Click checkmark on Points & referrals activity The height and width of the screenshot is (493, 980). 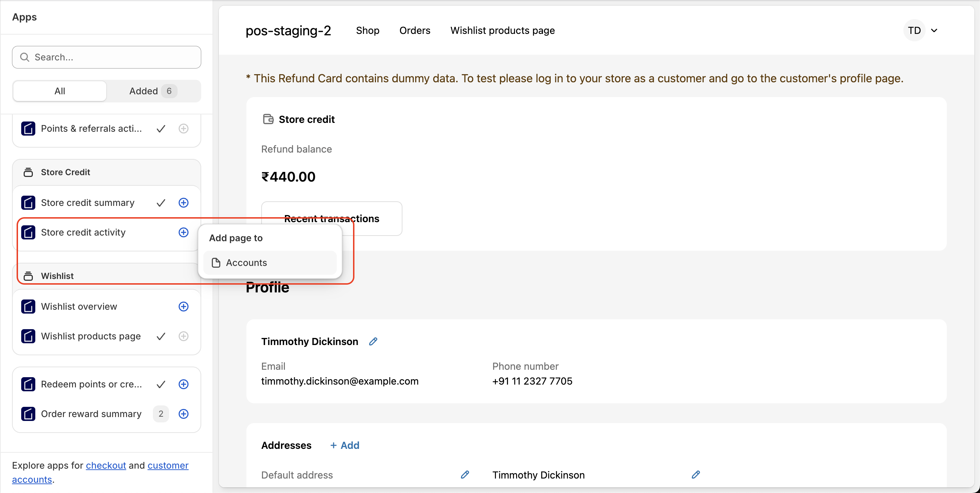161,129
